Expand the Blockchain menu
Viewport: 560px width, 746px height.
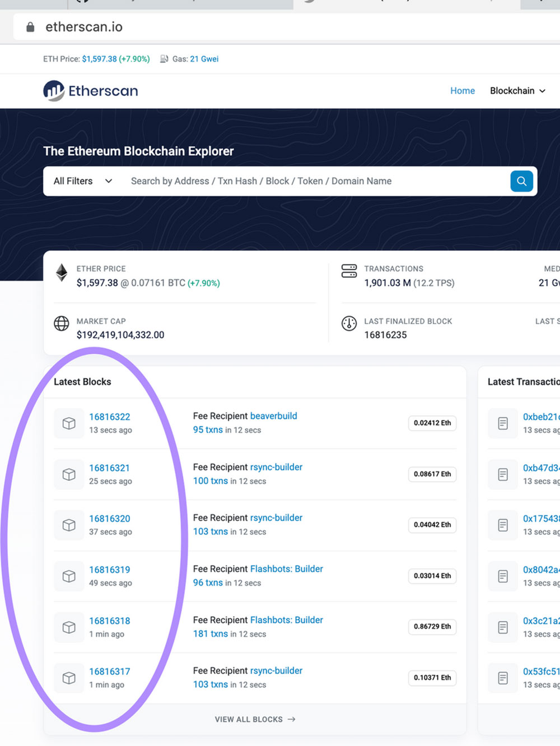tap(517, 91)
